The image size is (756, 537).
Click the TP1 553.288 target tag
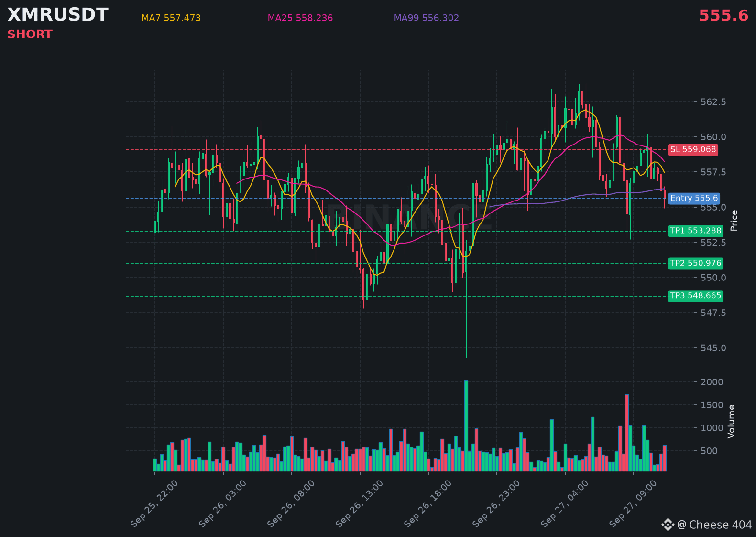[x=696, y=231]
